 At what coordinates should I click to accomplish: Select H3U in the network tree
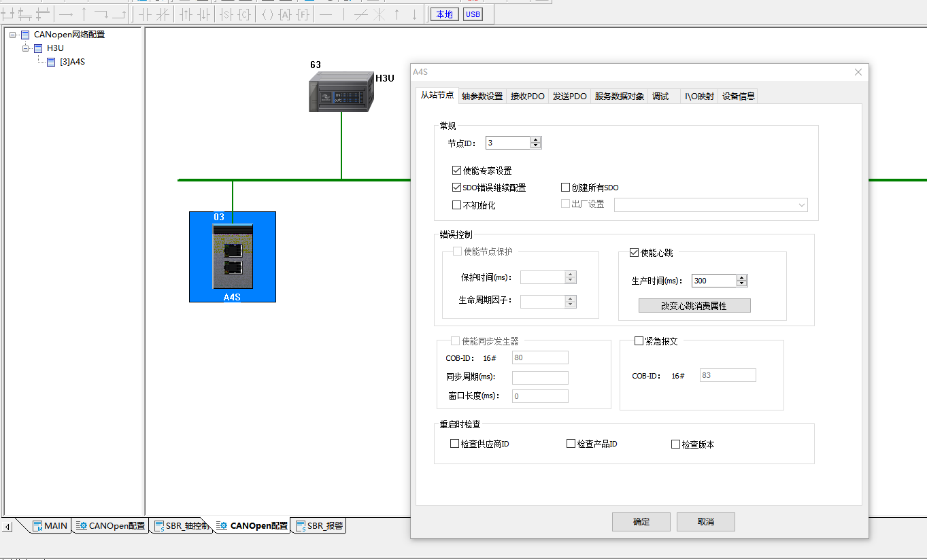click(x=55, y=48)
